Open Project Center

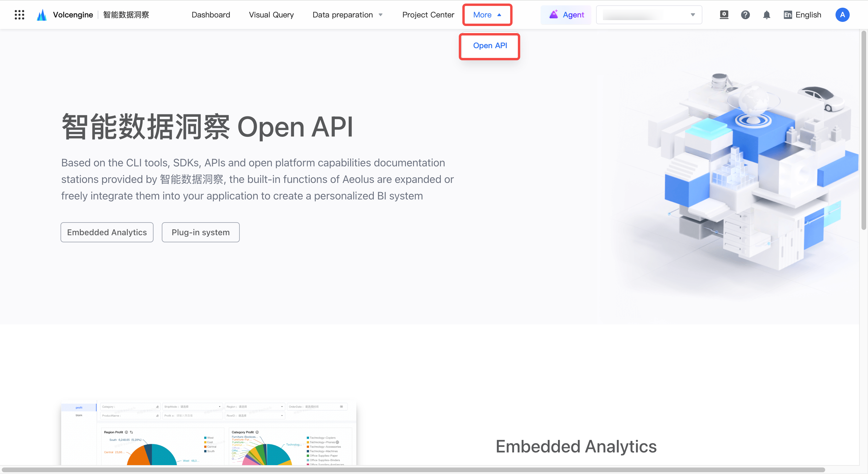(428, 15)
